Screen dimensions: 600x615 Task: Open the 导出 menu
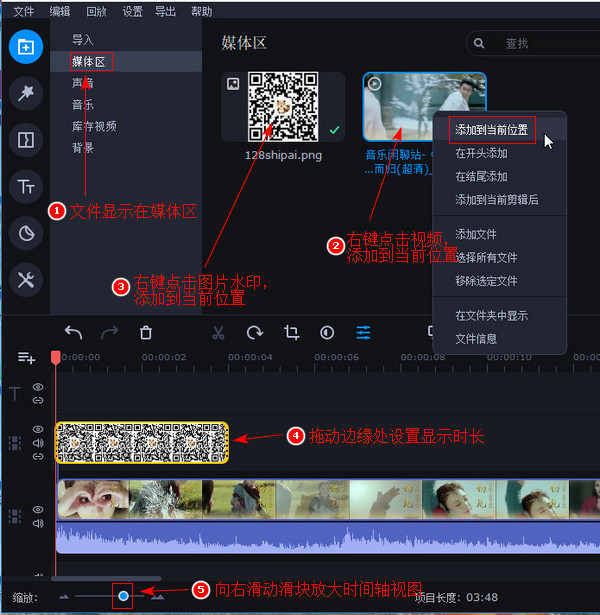click(x=165, y=11)
